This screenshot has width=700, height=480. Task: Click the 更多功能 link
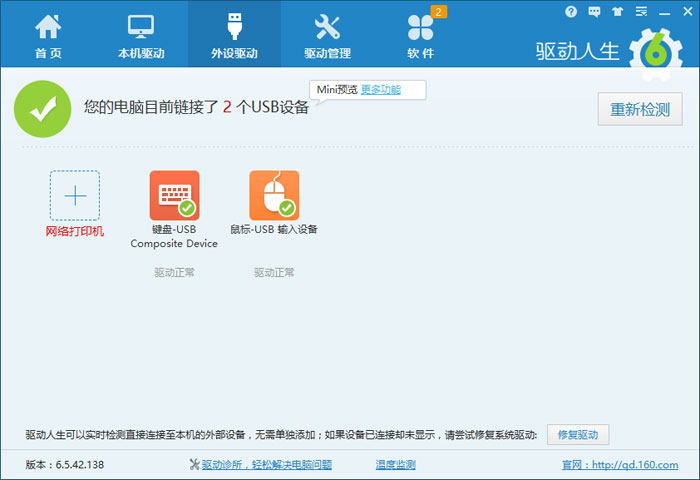(380, 90)
